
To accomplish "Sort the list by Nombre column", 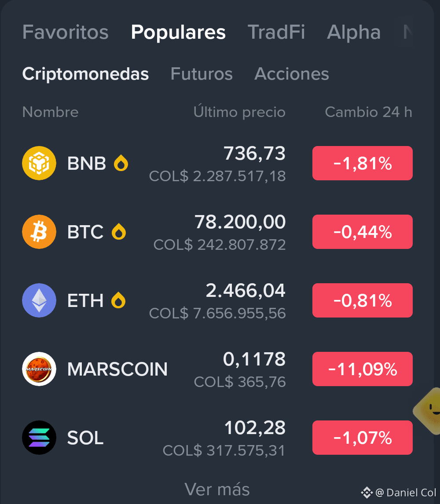I will pyautogui.click(x=51, y=112).
